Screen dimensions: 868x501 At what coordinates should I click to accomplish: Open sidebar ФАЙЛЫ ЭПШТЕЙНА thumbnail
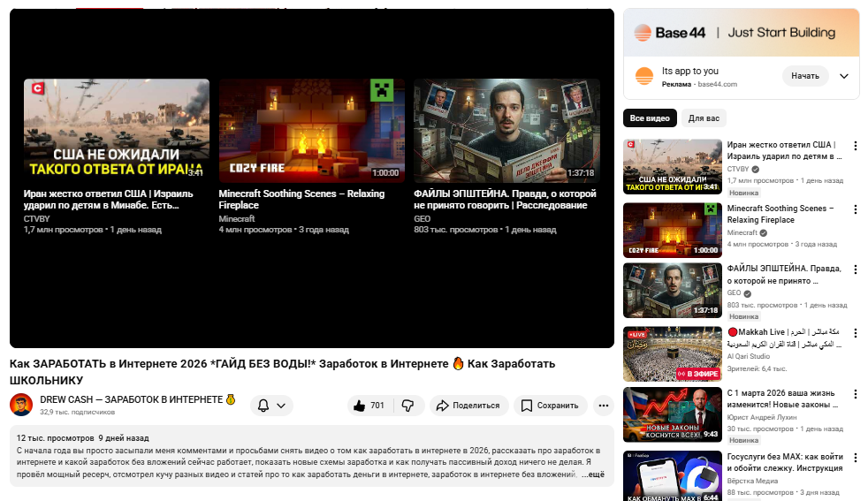click(673, 290)
